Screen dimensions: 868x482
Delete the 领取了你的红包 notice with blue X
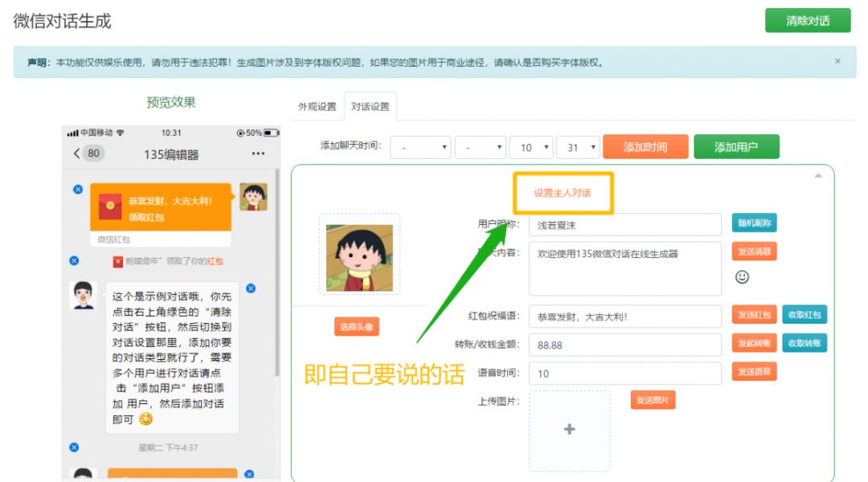click(x=74, y=260)
